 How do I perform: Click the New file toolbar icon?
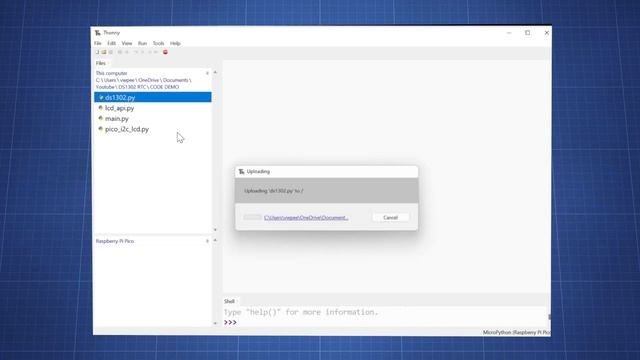tap(97, 52)
